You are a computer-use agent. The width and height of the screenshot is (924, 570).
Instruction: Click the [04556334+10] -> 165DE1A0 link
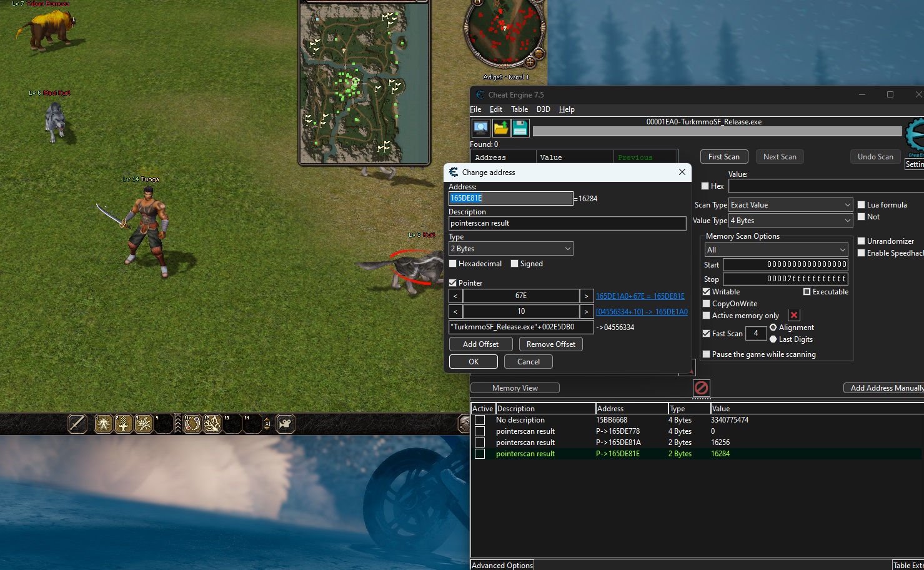[642, 312]
